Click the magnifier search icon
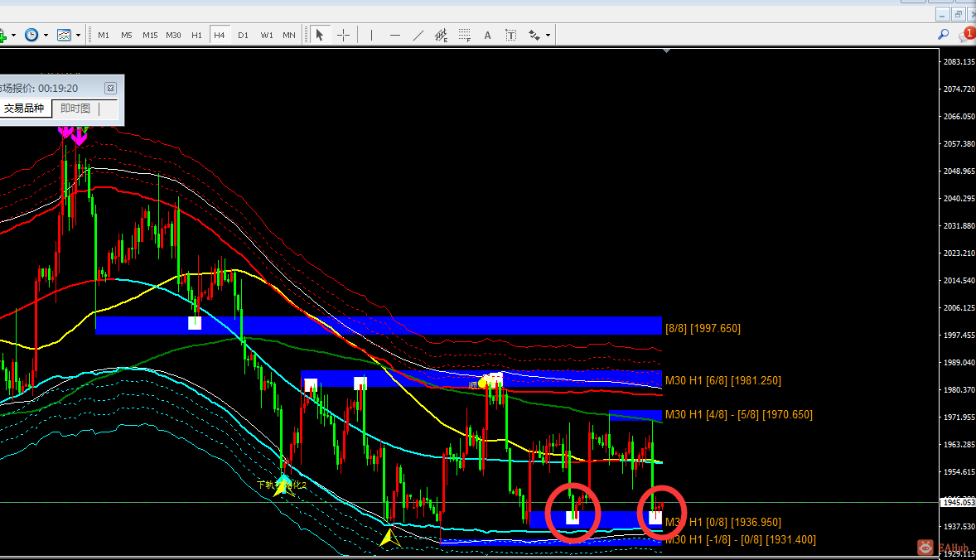The image size is (976, 560). tap(943, 35)
